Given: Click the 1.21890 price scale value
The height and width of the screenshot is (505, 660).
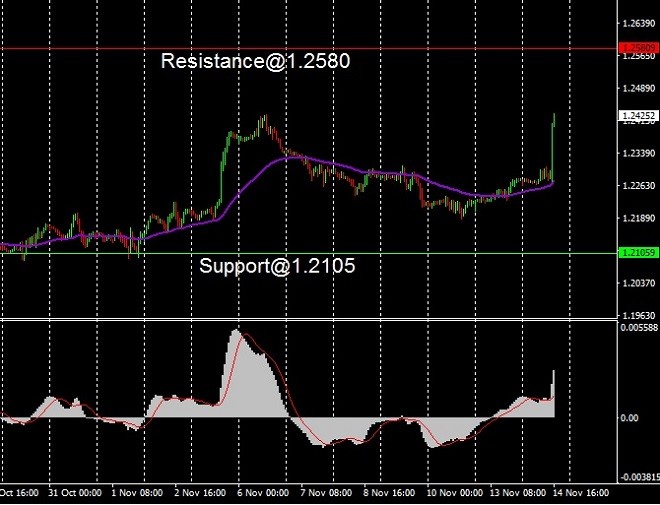Looking at the screenshot, I should [x=639, y=218].
